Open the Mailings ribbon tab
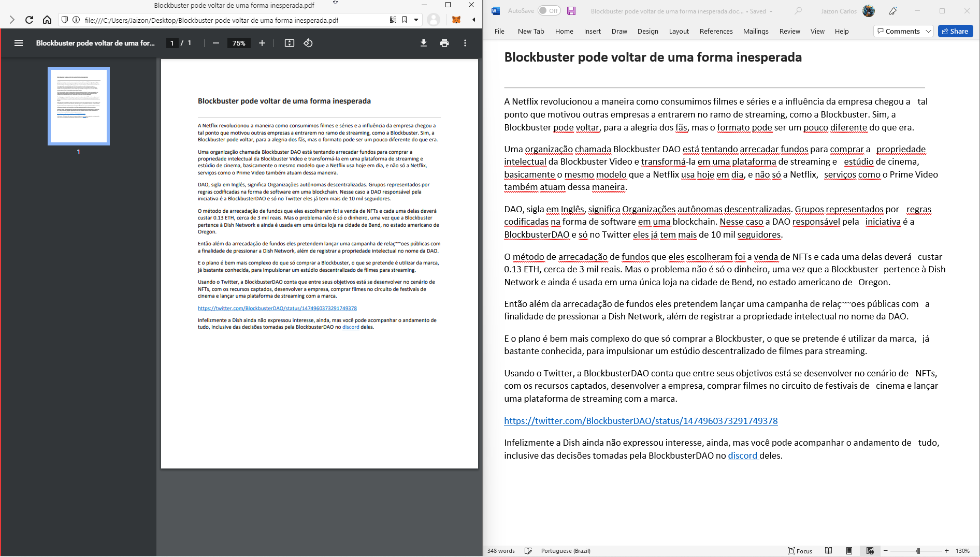The height and width of the screenshot is (557, 980). tap(756, 31)
